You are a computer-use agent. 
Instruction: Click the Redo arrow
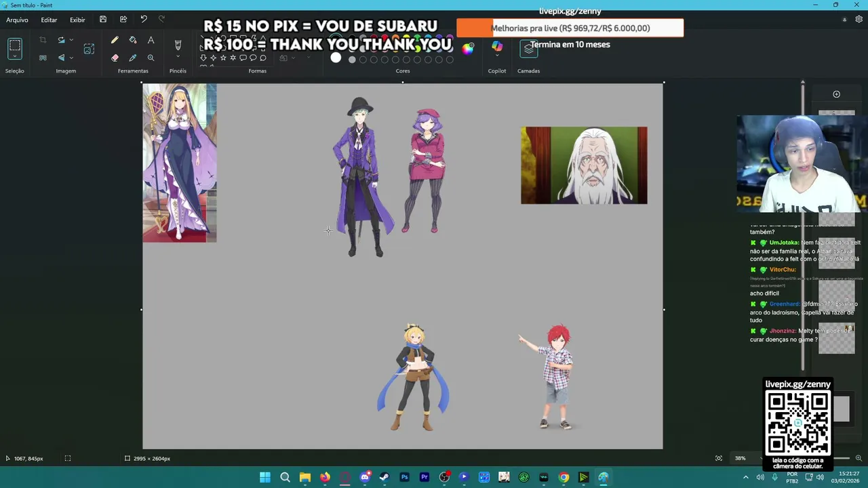pos(161,20)
